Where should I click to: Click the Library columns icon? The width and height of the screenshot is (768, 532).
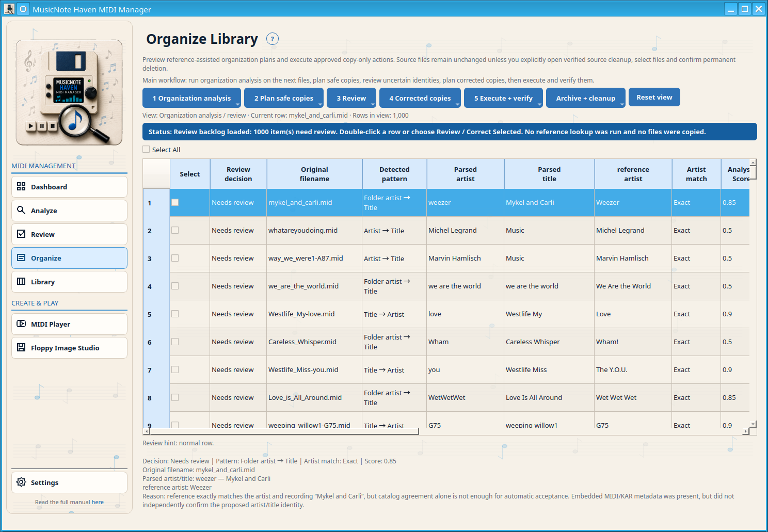point(21,281)
